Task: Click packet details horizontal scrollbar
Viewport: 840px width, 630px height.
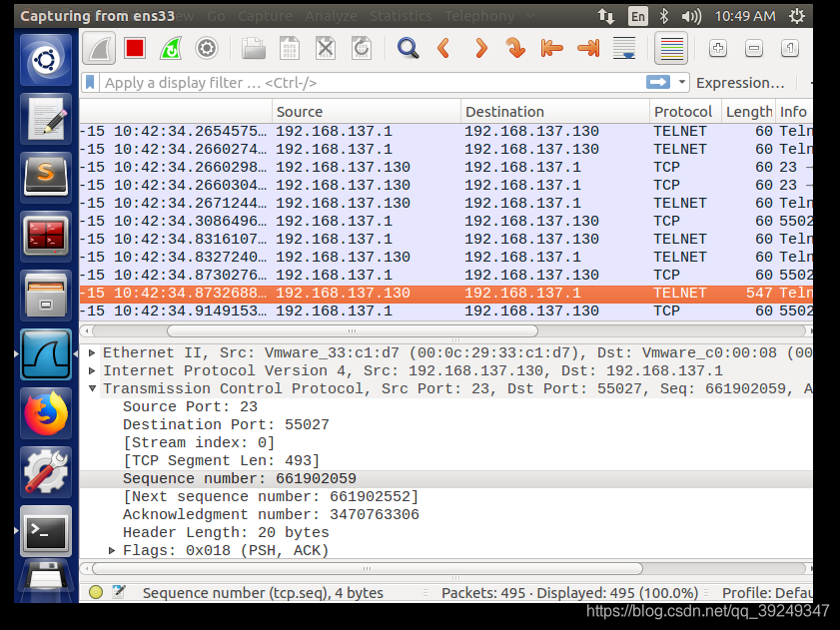Action: [367, 568]
